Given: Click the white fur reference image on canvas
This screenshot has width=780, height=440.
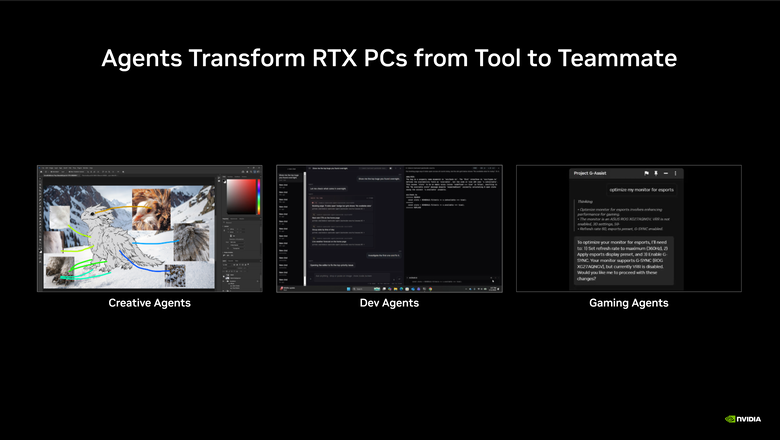Looking at the screenshot, I should tap(60, 218).
